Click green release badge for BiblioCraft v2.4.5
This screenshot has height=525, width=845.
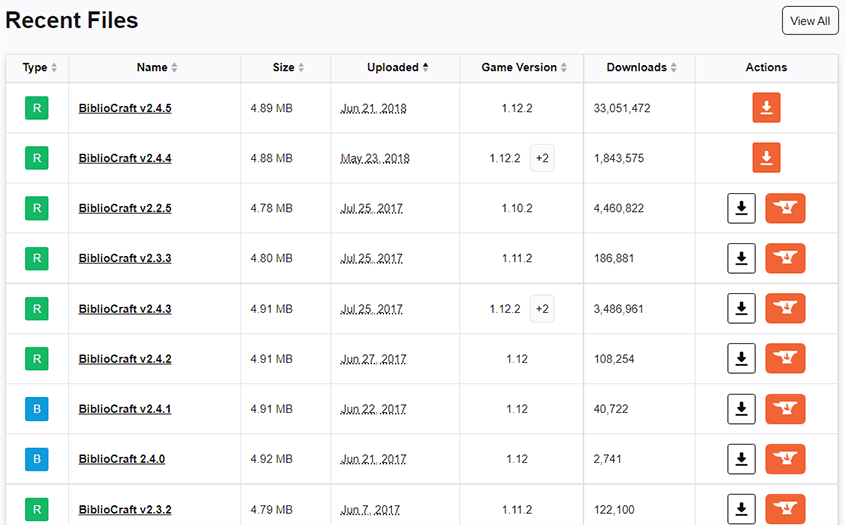point(36,108)
